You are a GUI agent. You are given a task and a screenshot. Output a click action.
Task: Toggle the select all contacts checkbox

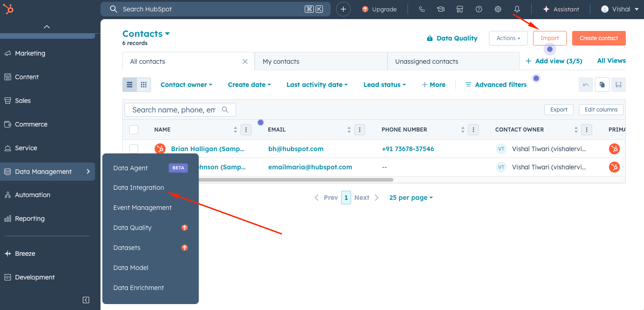click(x=134, y=130)
